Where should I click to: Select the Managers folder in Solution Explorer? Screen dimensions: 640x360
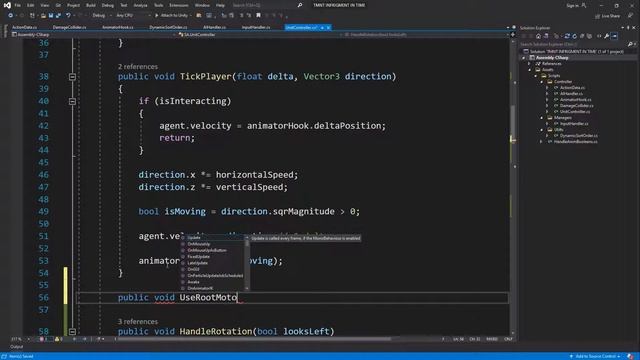click(x=563, y=118)
